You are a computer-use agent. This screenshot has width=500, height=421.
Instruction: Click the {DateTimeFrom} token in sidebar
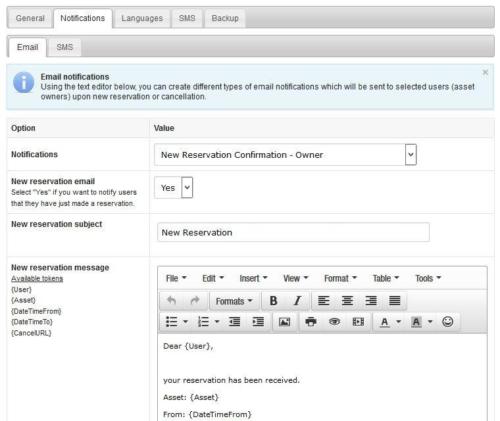coord(36,311)
